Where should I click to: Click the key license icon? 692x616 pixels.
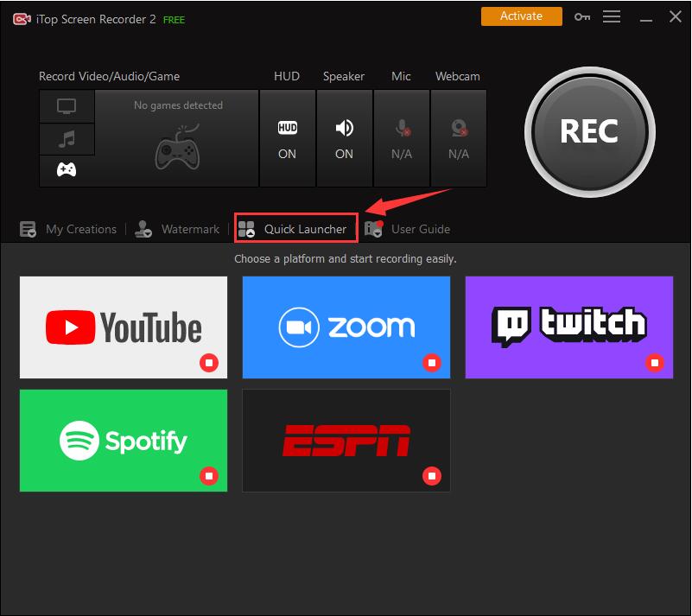click(x=582, y=16)
